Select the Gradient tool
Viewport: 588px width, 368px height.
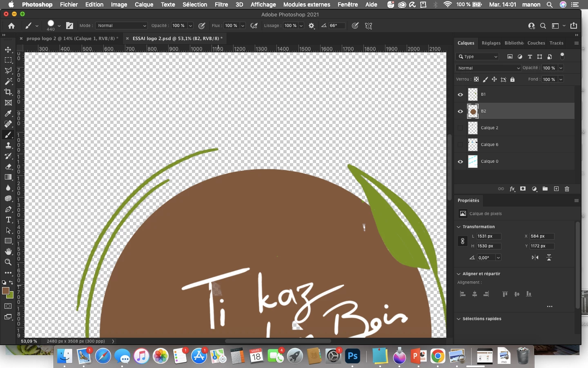8,177
